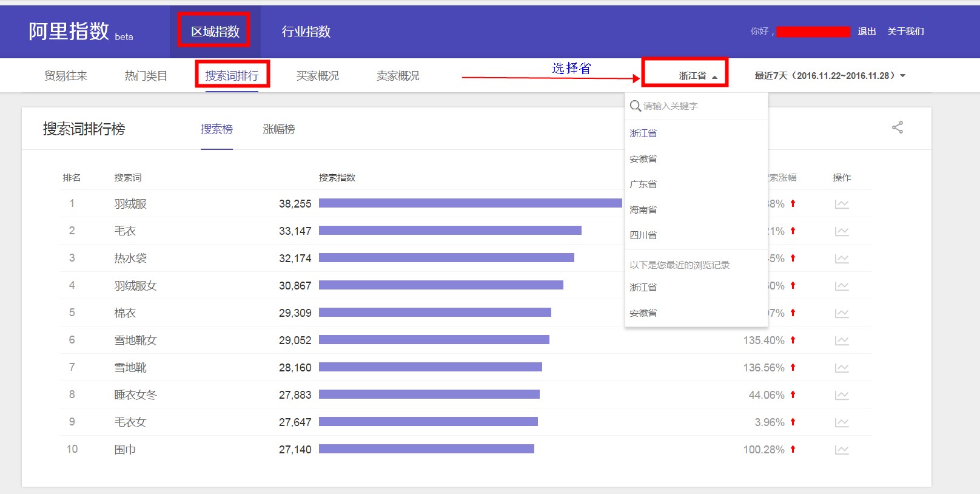Click the growth value 135.40%
Image resolution: width=980 pixels, height=494 pixels.
click(764, 340)
